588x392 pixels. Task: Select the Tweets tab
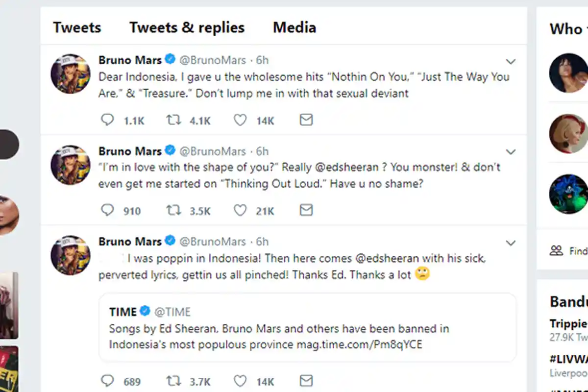point(77,27)
